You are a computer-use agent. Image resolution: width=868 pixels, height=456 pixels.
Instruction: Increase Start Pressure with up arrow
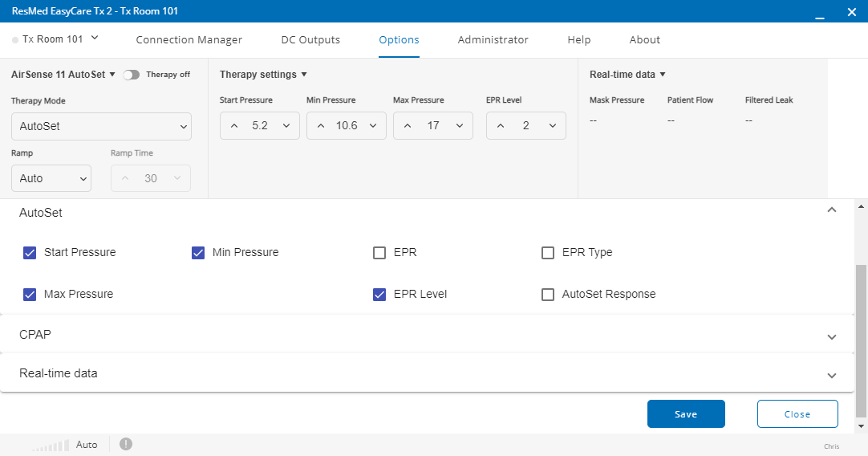click(234, 126)
